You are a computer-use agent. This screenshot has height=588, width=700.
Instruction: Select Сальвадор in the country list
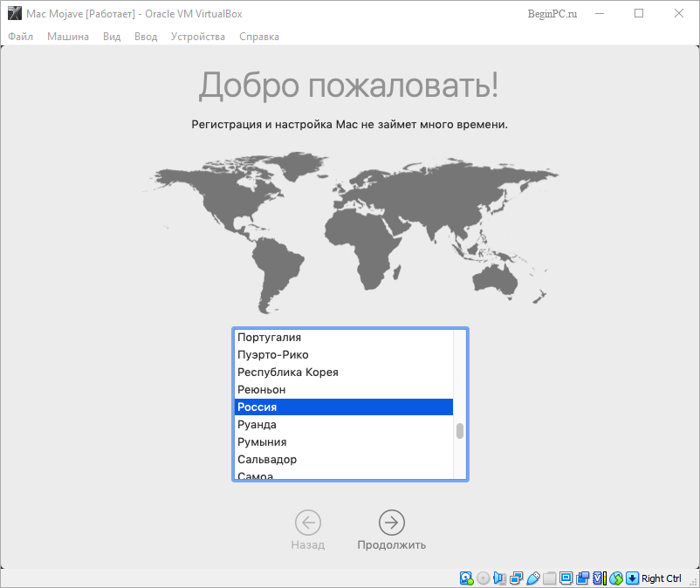coord(344,459)
